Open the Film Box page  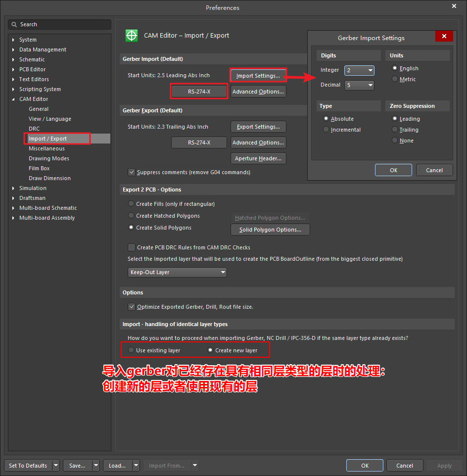[39, 168]
